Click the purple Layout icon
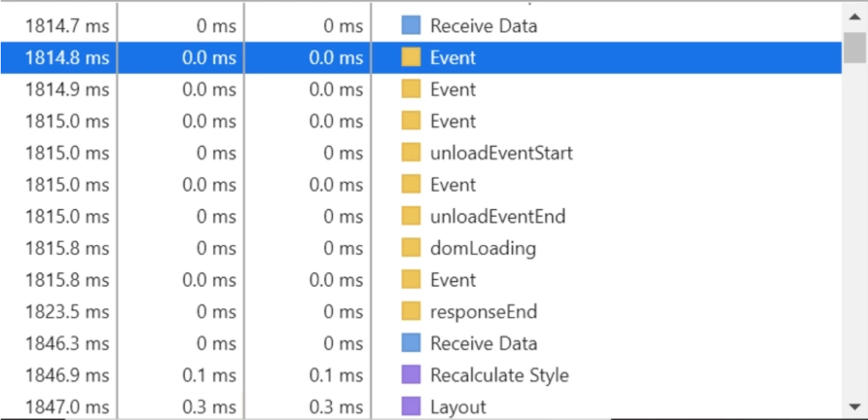This screenshot has height=420, width=868. click(411, 407)
